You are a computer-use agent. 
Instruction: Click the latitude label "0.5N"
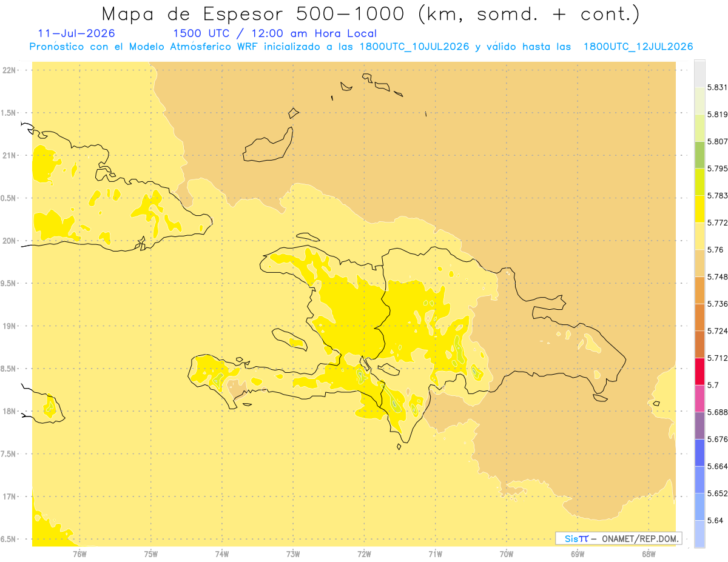click(8, 198)
